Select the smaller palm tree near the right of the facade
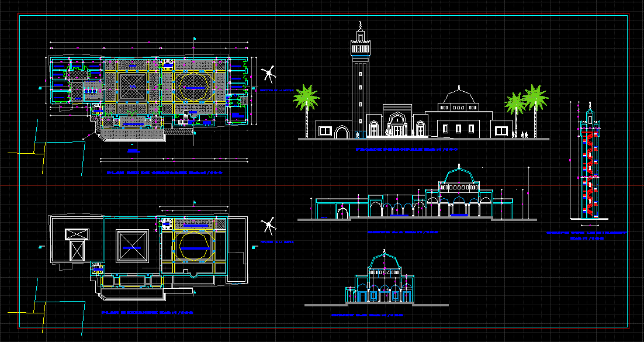 pos(515,114)
